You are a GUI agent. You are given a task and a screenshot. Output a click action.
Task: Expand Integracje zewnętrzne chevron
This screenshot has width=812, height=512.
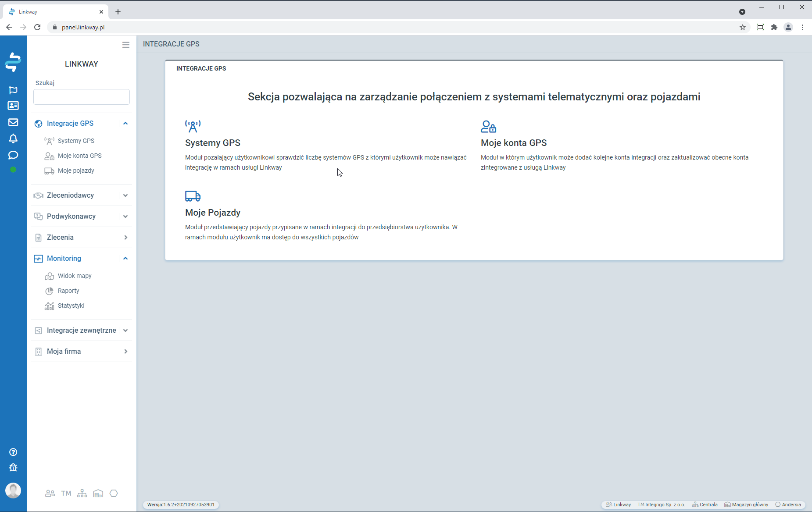[125, 331]
